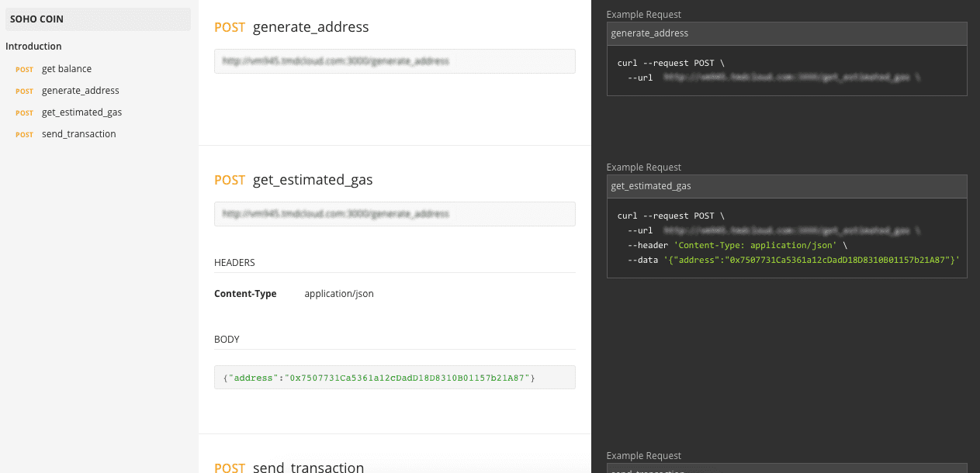
Task: Jump to get_estimated_gas from the sidebar
Action: point(81,112)
